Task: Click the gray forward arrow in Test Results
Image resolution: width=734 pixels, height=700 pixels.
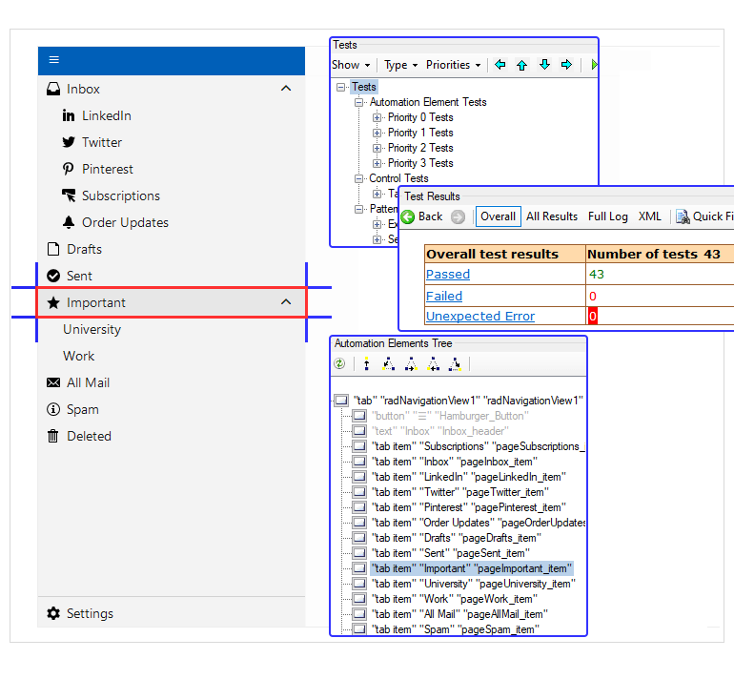Action: [458, 216]
